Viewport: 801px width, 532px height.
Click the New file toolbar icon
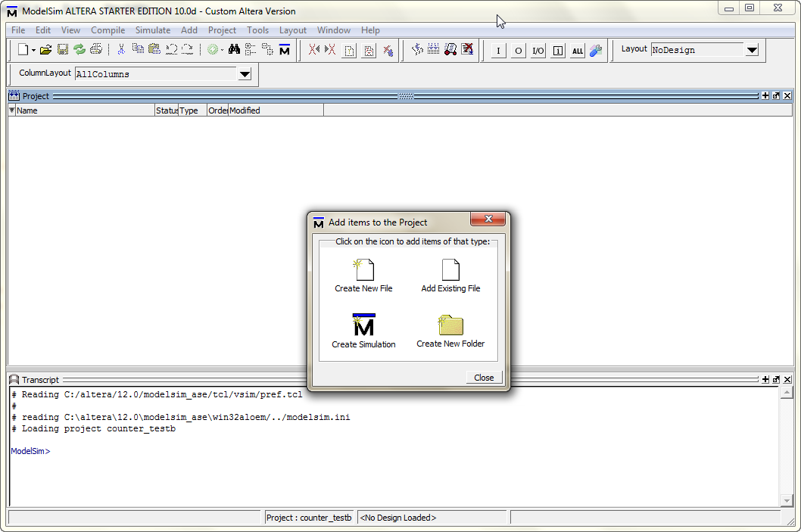[x=23, y=49]
